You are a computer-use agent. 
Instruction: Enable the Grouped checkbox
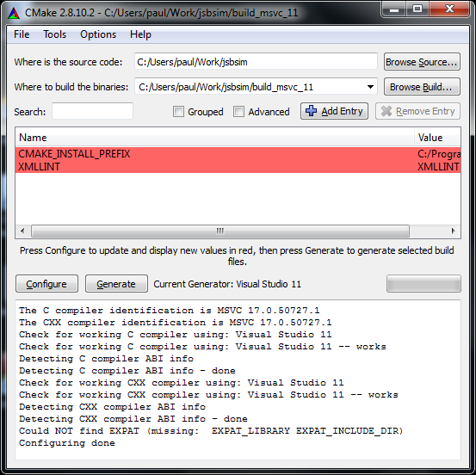pyautogui.click(x=178, y=111)
